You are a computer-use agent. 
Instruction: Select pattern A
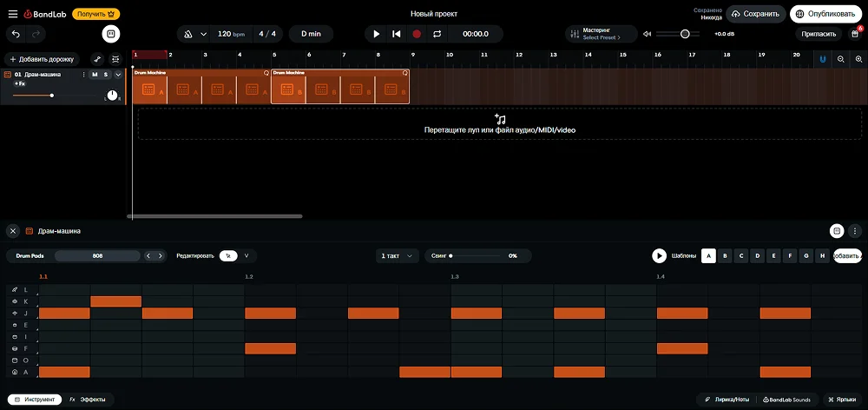(x=708, y=256)
